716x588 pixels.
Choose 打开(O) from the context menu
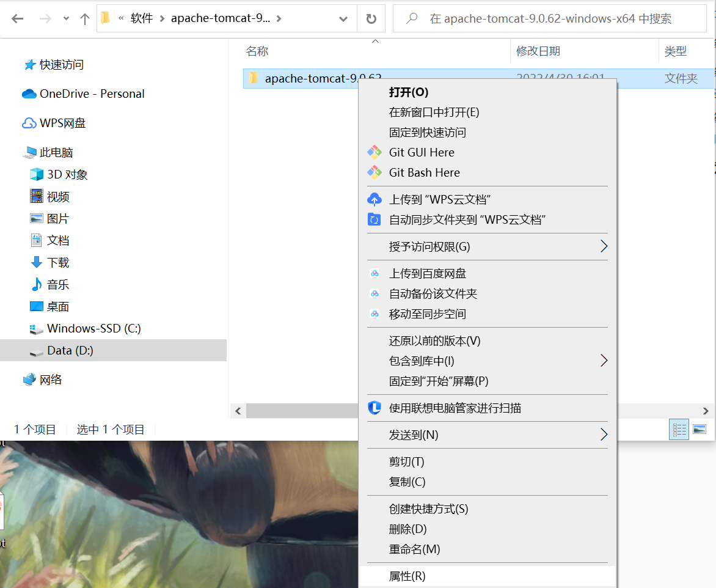coord(488,92)
